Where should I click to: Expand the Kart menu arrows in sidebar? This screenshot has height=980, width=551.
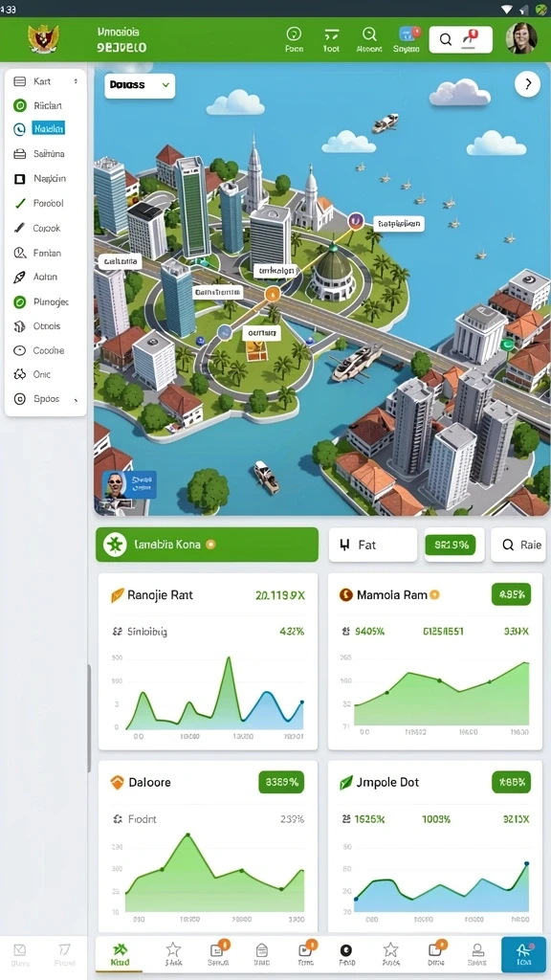pos(76,81)
